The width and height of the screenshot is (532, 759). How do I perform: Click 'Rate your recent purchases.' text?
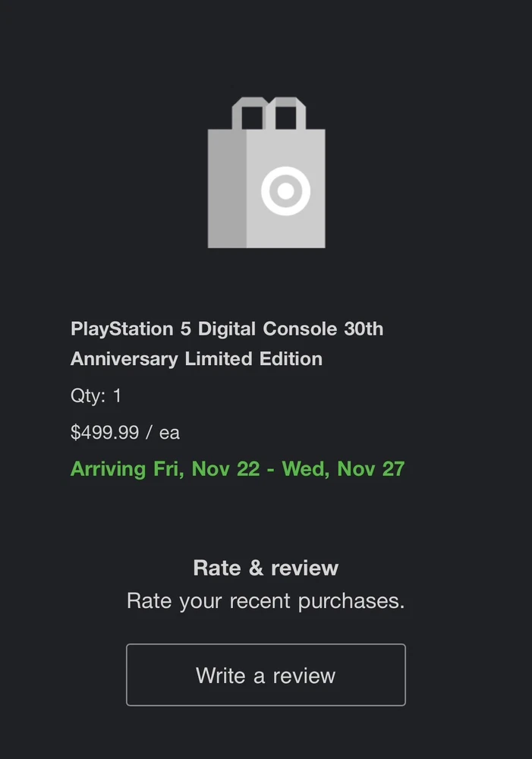click(266, 601)
